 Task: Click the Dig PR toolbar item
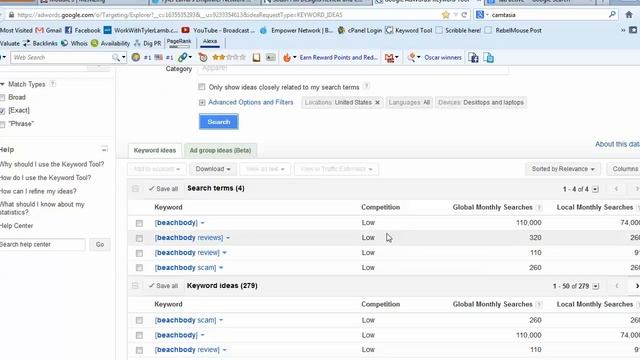point(147,43)
